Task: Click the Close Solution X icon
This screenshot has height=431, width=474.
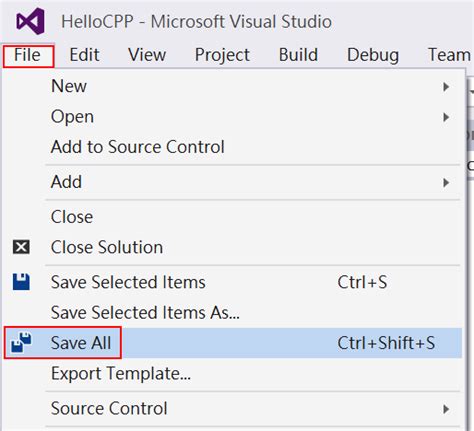Action: coord(21,247)
